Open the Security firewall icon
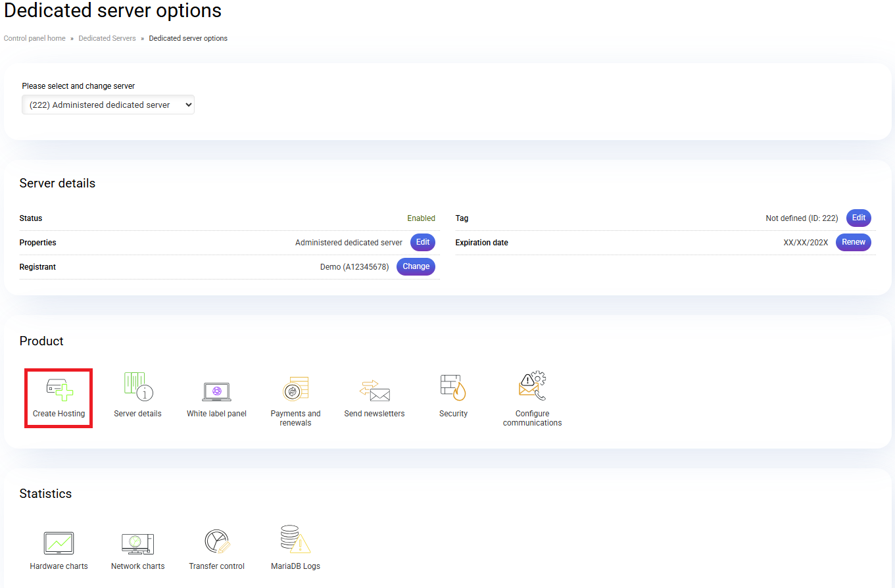Image resolution: width=895 pixels, height=588 pixels. click(x=453, y=387)
